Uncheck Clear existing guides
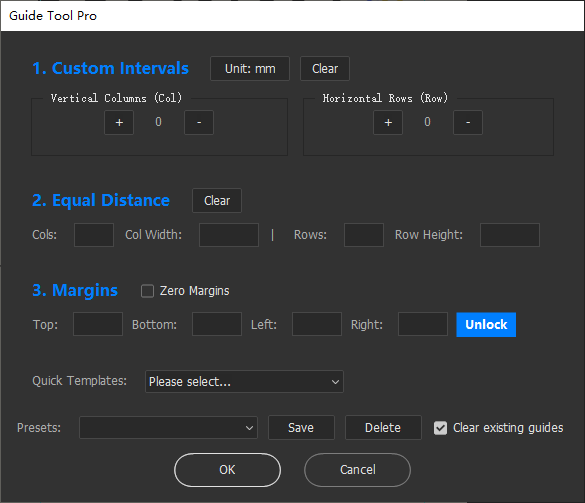This screenshot has width=585, height=503. pos(440,428)
